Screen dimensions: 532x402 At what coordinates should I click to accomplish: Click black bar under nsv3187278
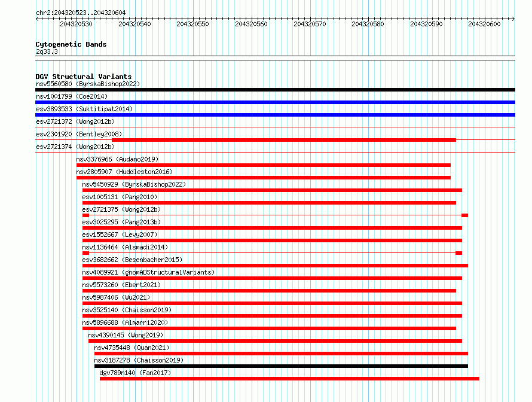pos(281,366)
